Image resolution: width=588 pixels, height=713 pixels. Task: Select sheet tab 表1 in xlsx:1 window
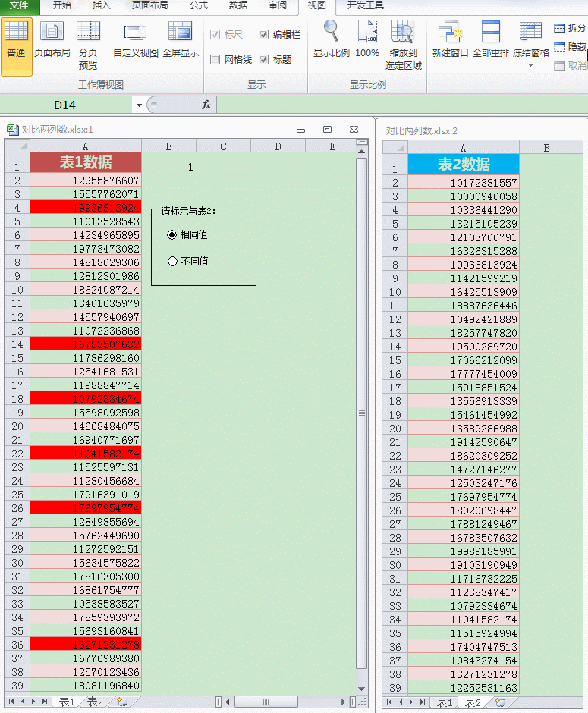pos(67,702)
